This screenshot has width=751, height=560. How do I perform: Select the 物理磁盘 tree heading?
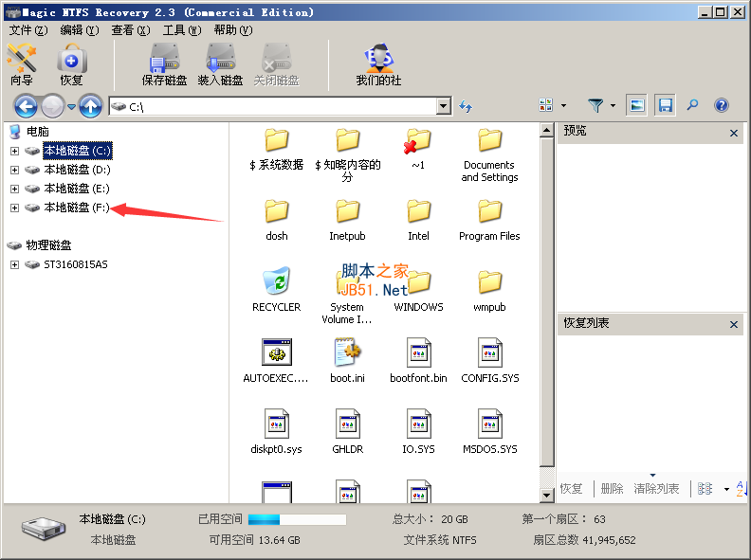click(48, 245)
